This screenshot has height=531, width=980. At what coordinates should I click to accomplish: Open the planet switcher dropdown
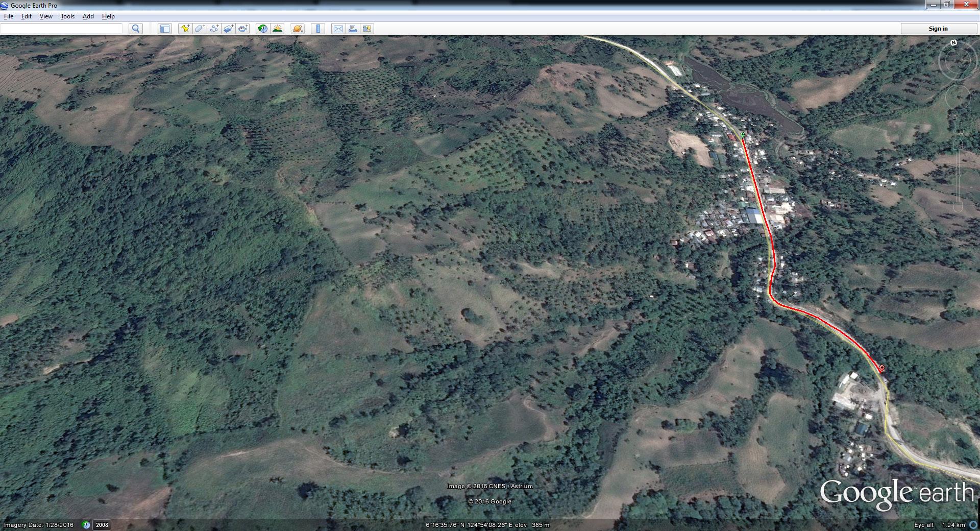point(298,29)
